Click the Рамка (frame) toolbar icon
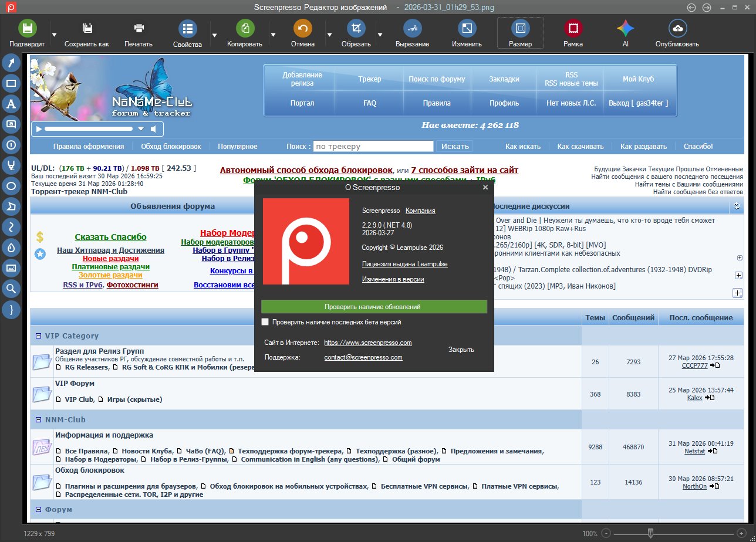Viewport: 756px width, 542px height. point(573,28)
